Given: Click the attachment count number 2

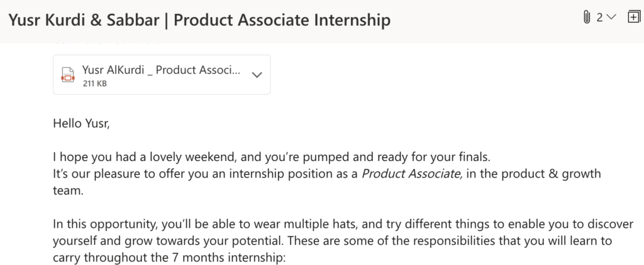Looking at the screenshot, I should click(x=600, y=18).
